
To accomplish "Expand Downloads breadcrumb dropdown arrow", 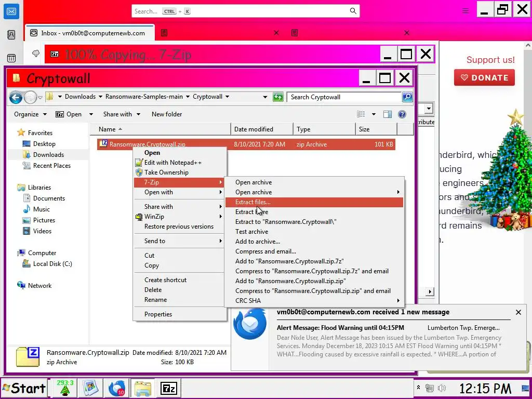I will (100, 97).
